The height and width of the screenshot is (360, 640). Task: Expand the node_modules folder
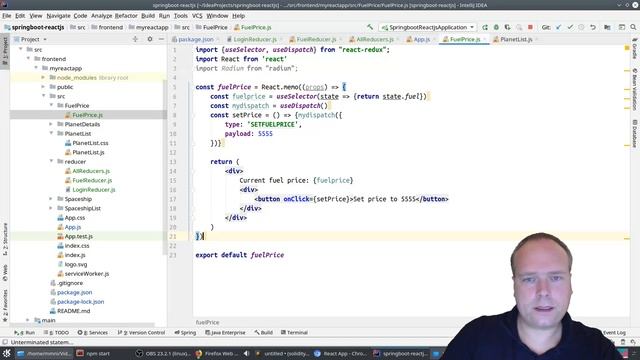[x=43, y=78]
